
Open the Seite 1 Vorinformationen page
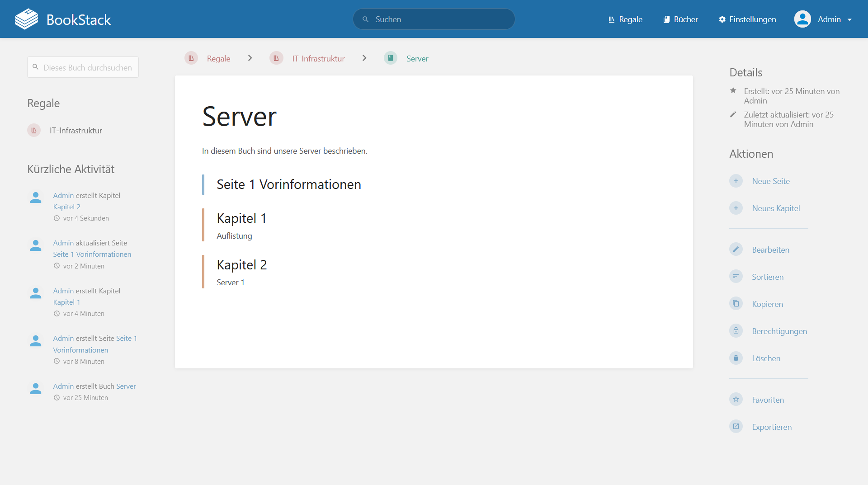[x=288, y=184]
